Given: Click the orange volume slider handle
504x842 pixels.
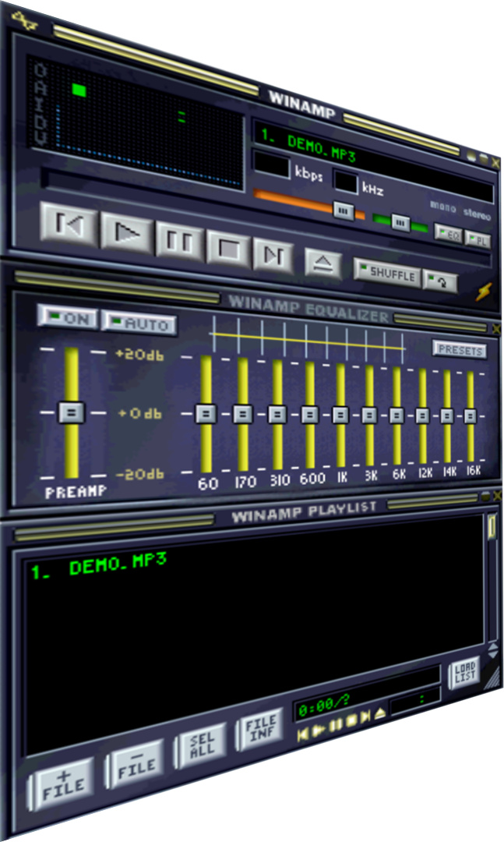Looking at the screenshot, I should coord(344,210).
